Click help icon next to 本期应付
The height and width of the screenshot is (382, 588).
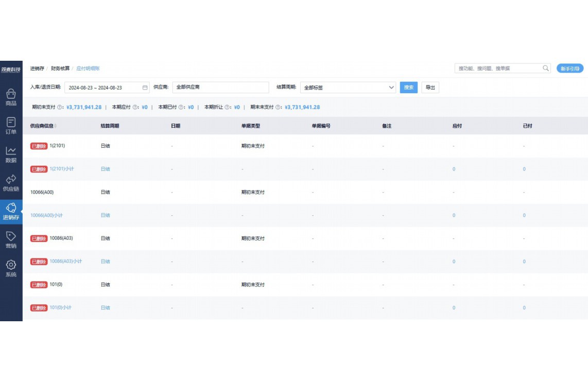click(x=135, y=108)
